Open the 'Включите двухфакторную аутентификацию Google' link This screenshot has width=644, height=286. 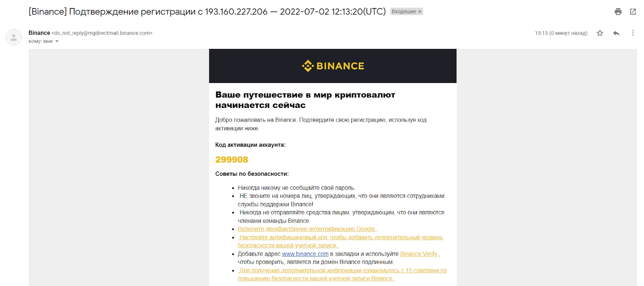tap(307, 229)
